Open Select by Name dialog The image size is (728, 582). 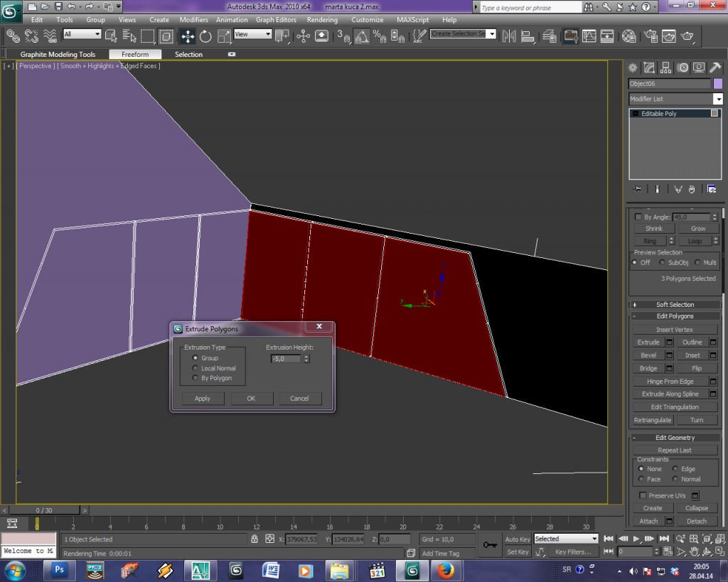[129, 36]
